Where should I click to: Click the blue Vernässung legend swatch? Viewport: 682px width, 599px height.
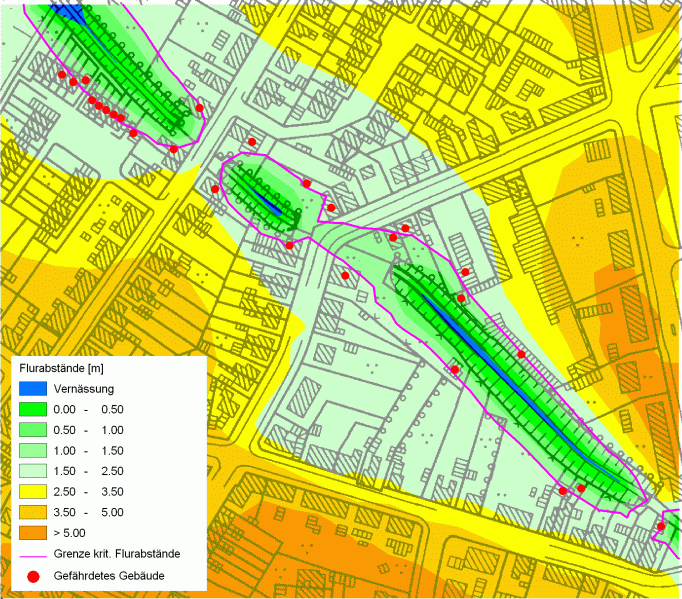[34, 388]
